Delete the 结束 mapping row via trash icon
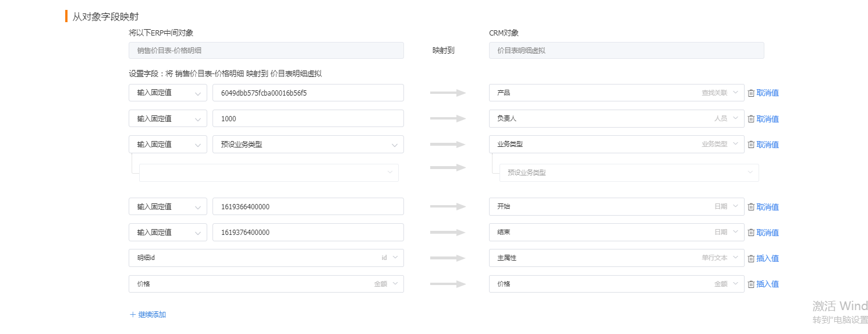The width and height of the screenshot is (868, 334). pos(751,232)
